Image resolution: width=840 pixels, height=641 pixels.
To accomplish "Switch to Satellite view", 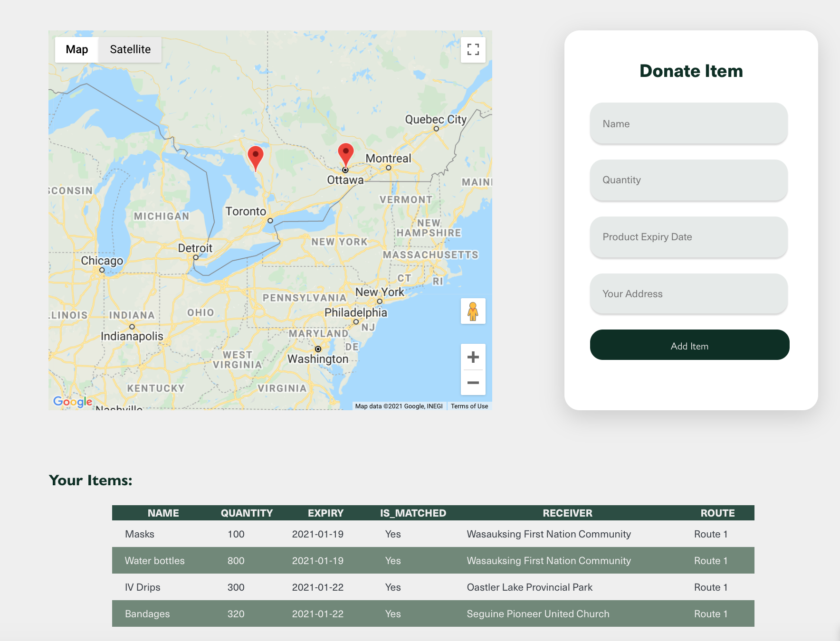I will (130, 49).
